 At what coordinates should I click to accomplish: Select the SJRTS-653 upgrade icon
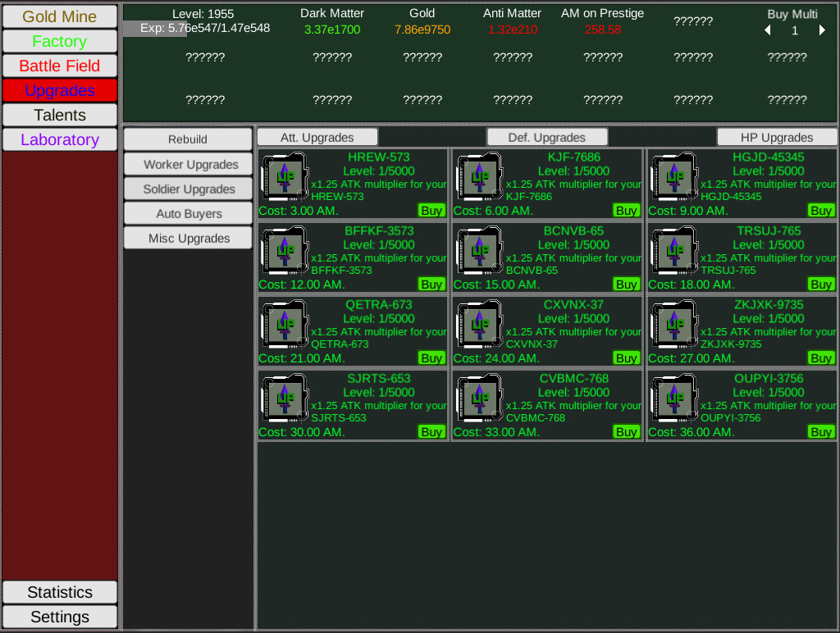[x=284, y=398]
